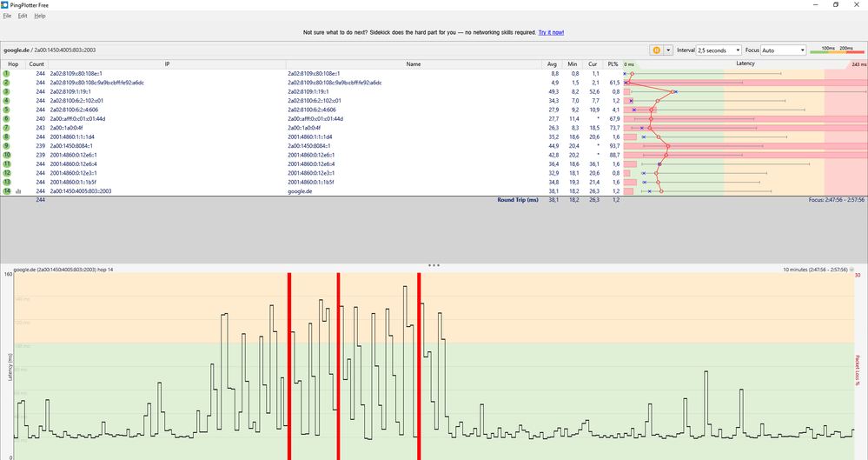Select hop 8 circle icon

click(7, 137)
